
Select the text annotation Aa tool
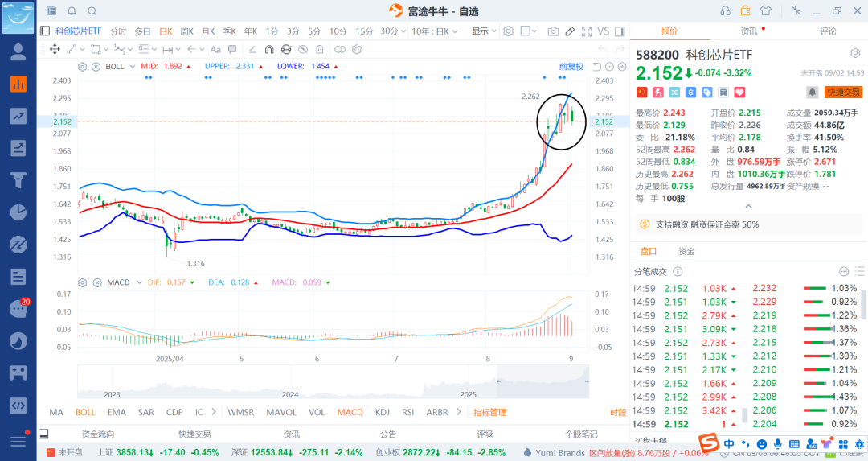(215, 49)
